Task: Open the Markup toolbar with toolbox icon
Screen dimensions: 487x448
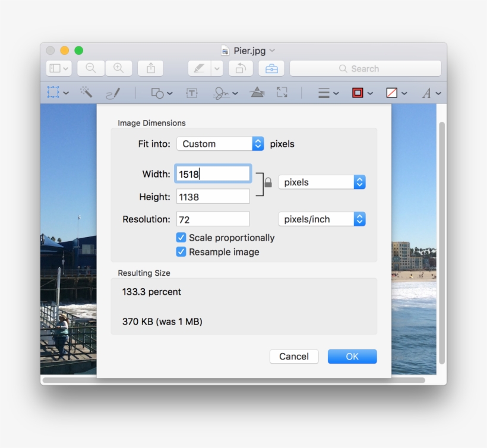Action: click(x=271, y=68)
